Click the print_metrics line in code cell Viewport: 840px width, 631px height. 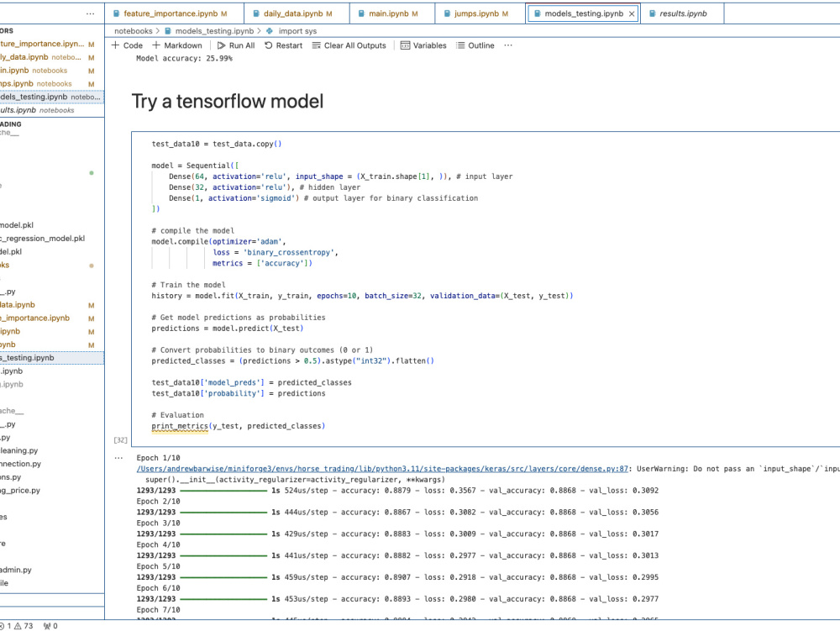[x=239, y=426]
